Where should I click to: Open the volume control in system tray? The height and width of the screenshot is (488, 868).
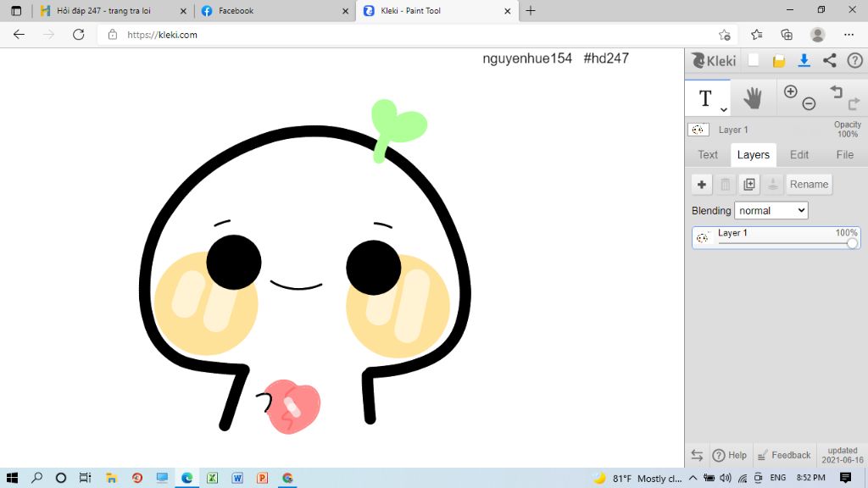tap(726, 478)
